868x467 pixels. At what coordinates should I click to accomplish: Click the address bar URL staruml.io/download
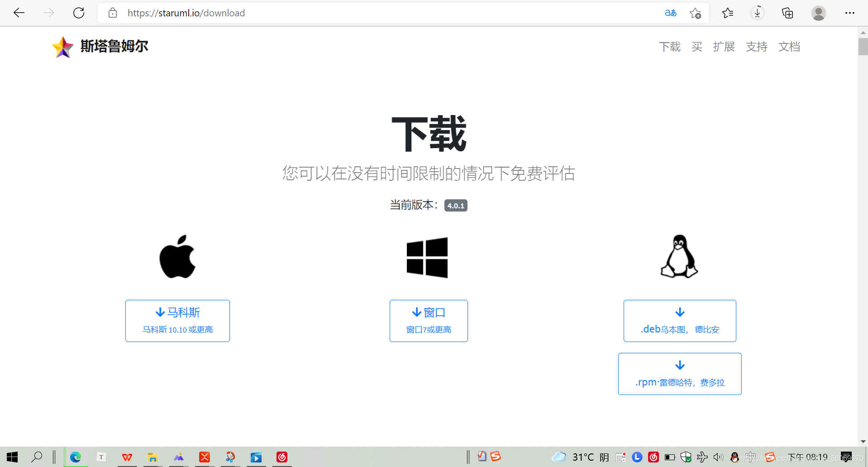click(186, 13)
